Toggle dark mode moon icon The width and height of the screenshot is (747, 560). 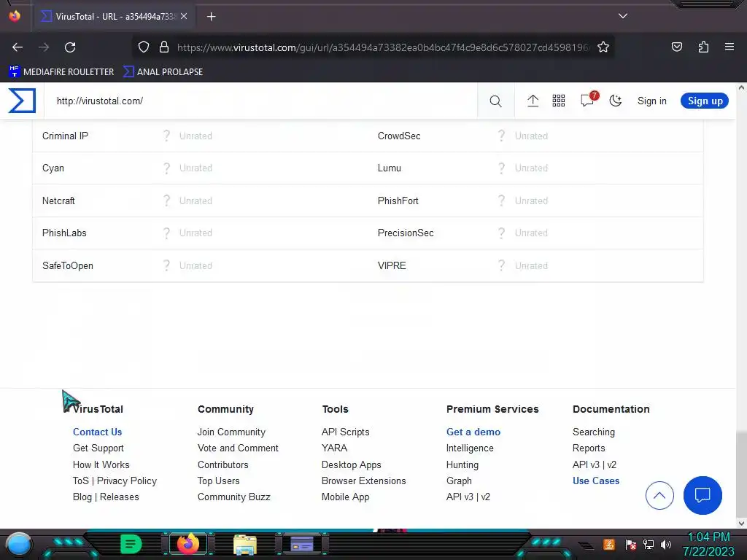tap(616, 101)
